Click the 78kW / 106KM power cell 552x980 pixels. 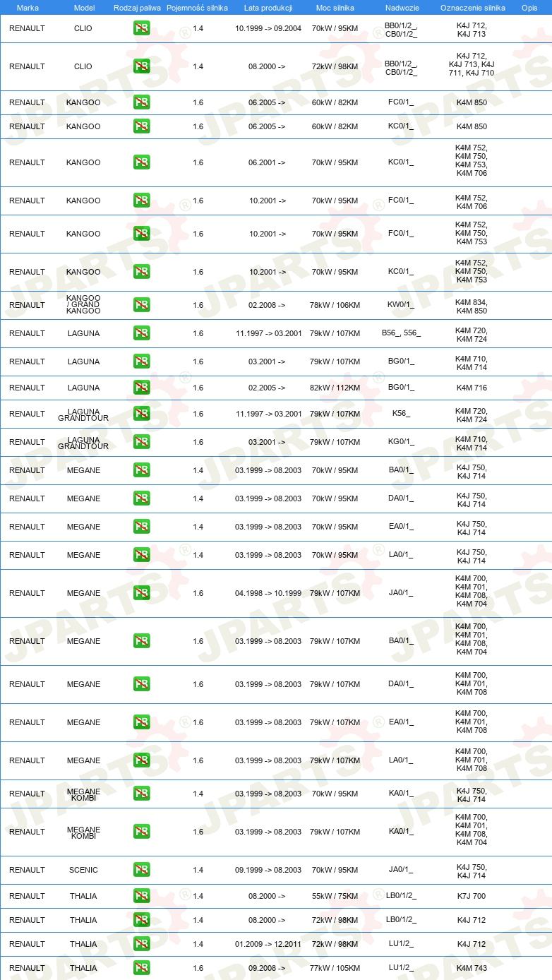[x=335, y=305]
